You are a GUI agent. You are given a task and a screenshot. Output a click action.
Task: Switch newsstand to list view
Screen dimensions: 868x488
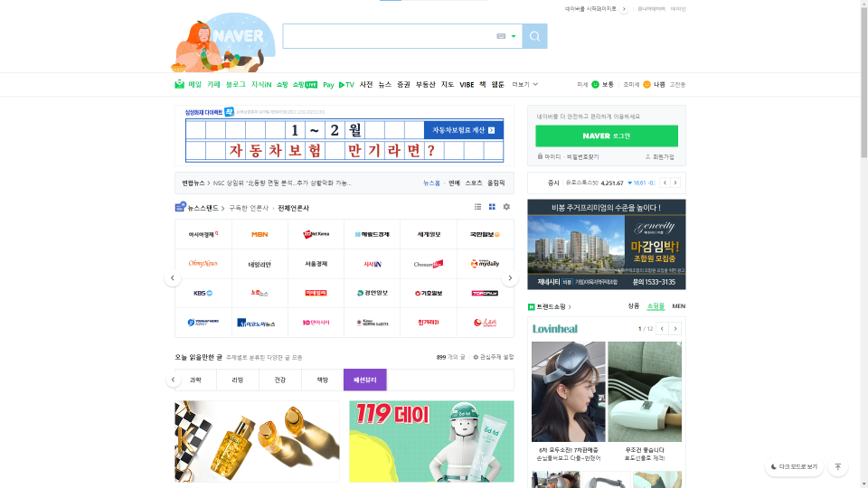pos(477,207)
